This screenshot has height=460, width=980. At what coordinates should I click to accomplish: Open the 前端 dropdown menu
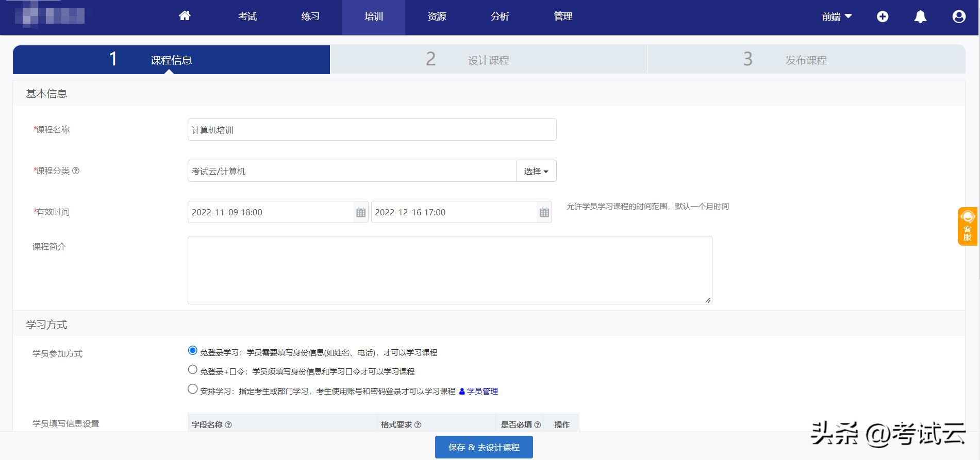[837, 16]
